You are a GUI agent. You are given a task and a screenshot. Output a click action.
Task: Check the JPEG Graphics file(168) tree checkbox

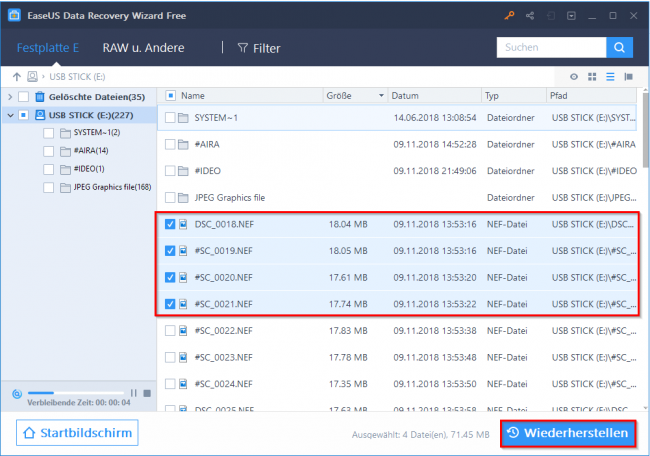tap(49, 187)
